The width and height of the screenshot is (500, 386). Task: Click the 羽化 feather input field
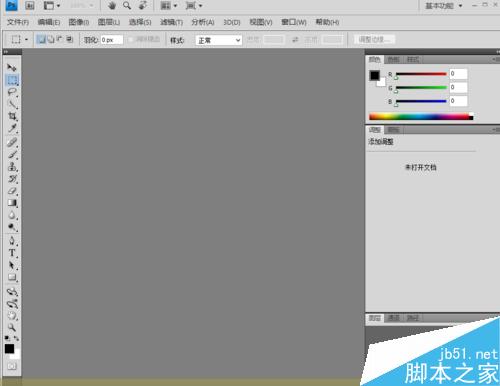(112, 40)
